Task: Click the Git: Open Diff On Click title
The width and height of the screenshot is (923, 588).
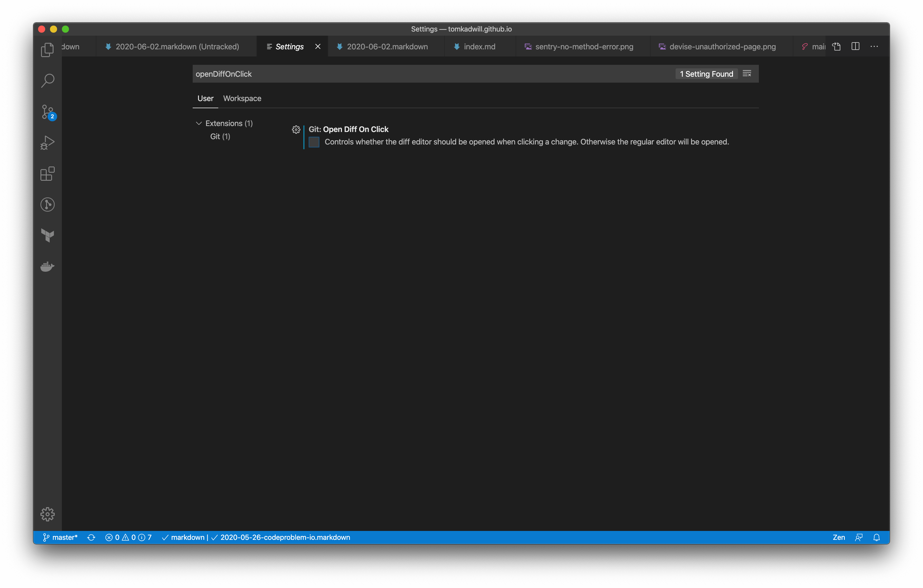Action: (x=349, y=130)
